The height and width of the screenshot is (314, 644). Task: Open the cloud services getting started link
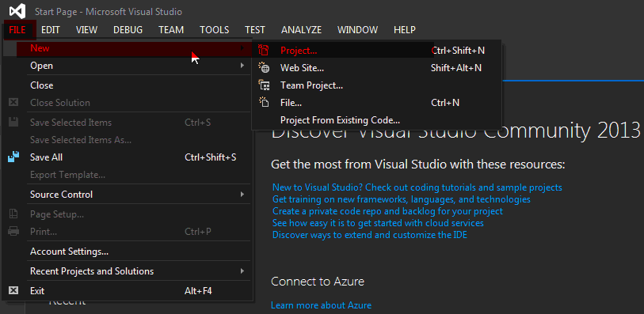pyautogui.click(x=378, y=223)
